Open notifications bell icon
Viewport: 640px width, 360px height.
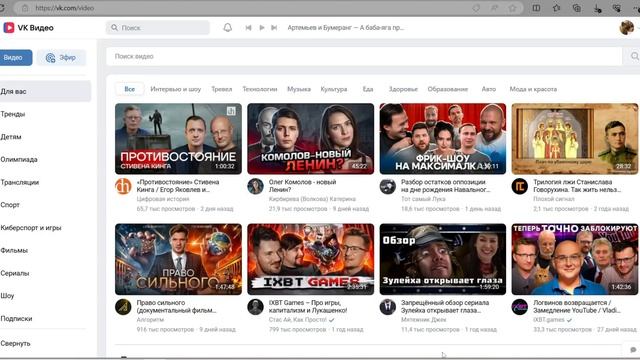[228, 27]
